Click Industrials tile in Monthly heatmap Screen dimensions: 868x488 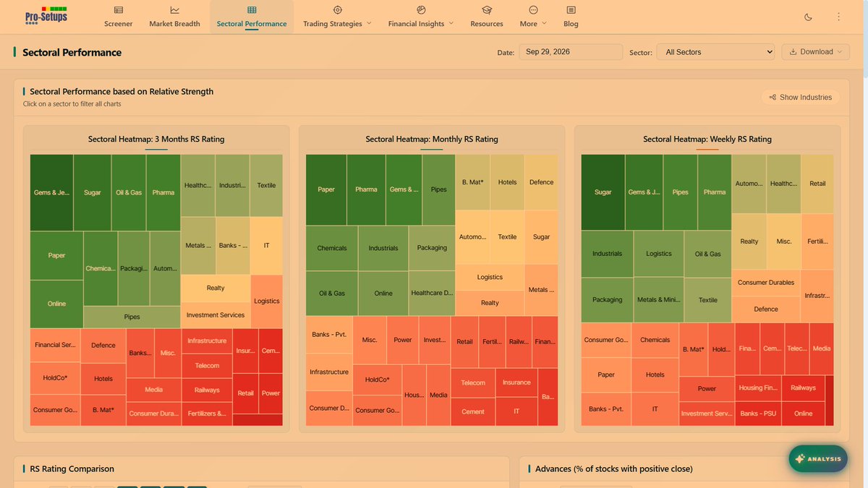pyautogui.click(x=383, y=248)
